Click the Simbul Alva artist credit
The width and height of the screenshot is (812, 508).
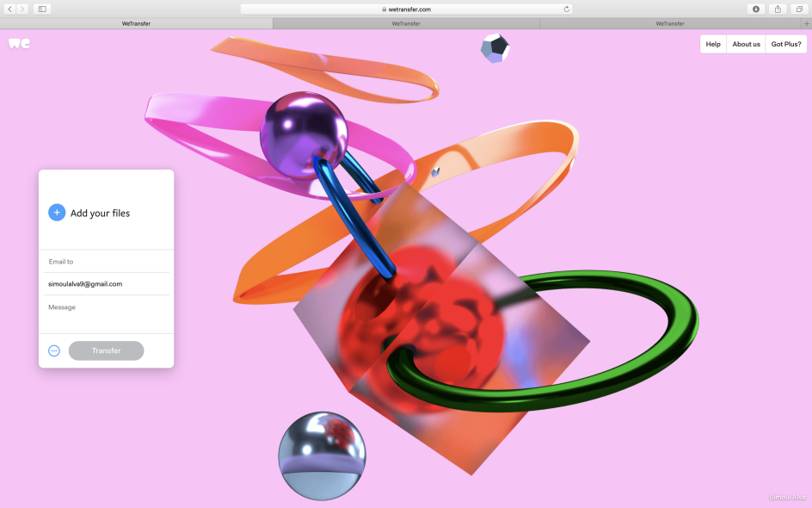click(x=785, y=497)
